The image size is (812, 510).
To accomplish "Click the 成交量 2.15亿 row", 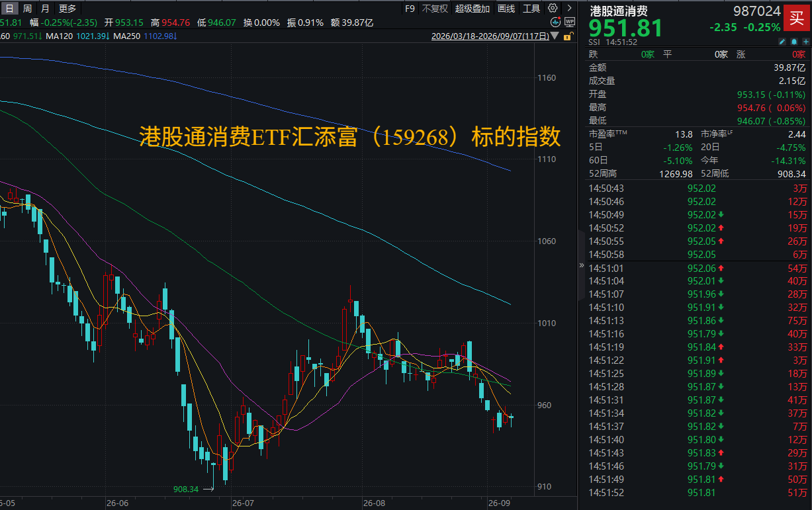I will (x=698, y=81).
